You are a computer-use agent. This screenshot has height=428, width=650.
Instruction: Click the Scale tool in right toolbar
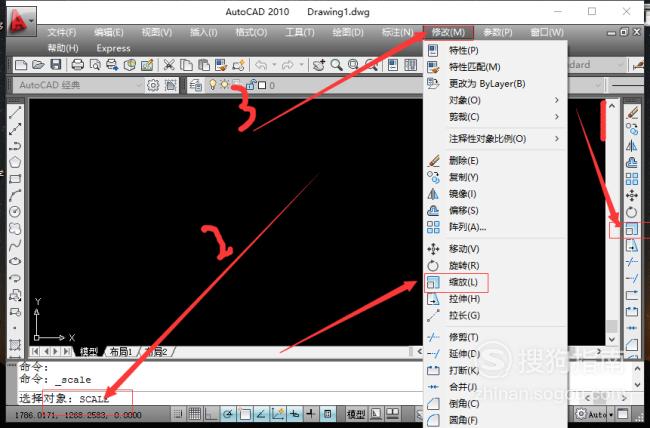pos(632,229)
